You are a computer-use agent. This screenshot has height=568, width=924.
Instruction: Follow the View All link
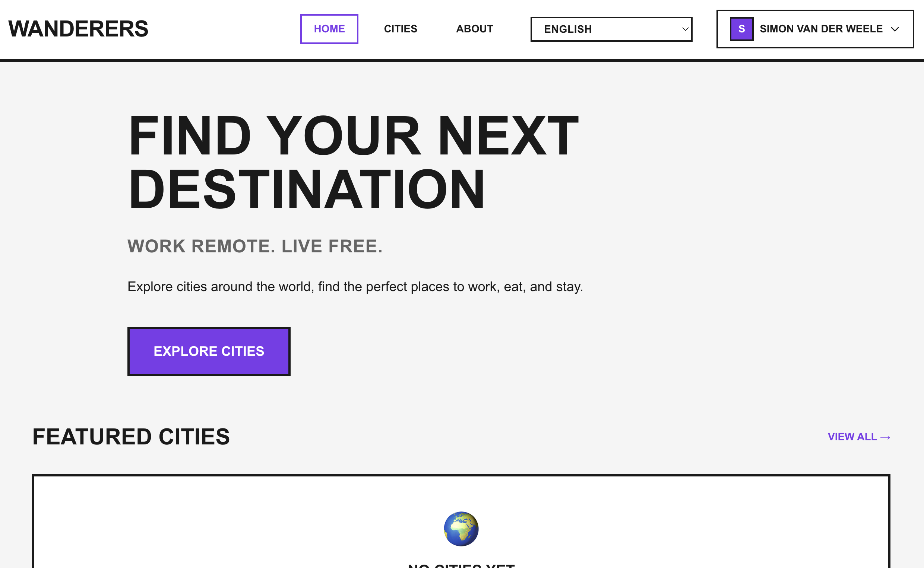point(852,437)
